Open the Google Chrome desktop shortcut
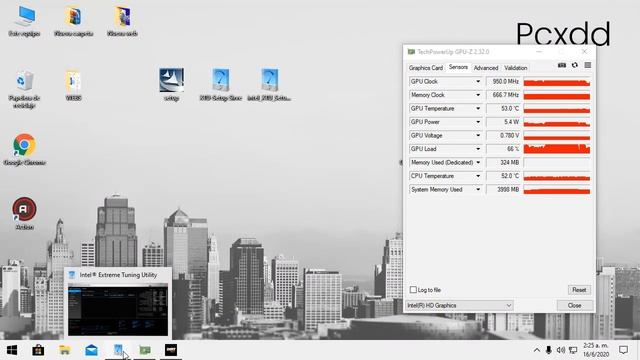Viewport: 640px width, 360px height. tap(24, 149)
